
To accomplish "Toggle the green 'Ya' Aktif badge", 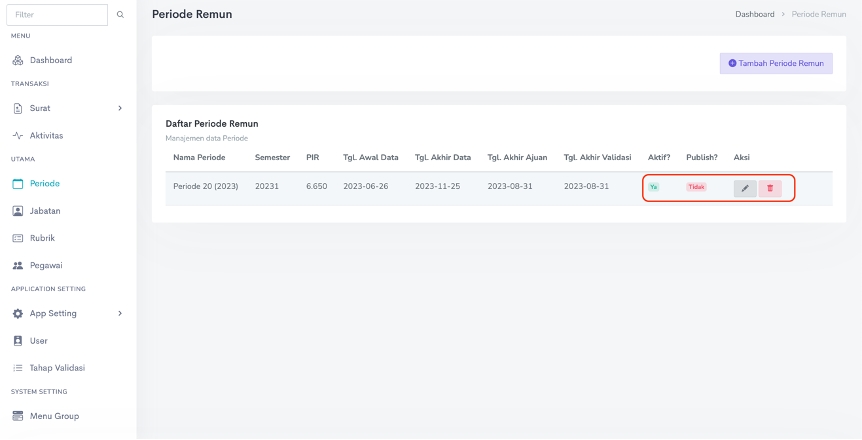I will click(653, 187).
